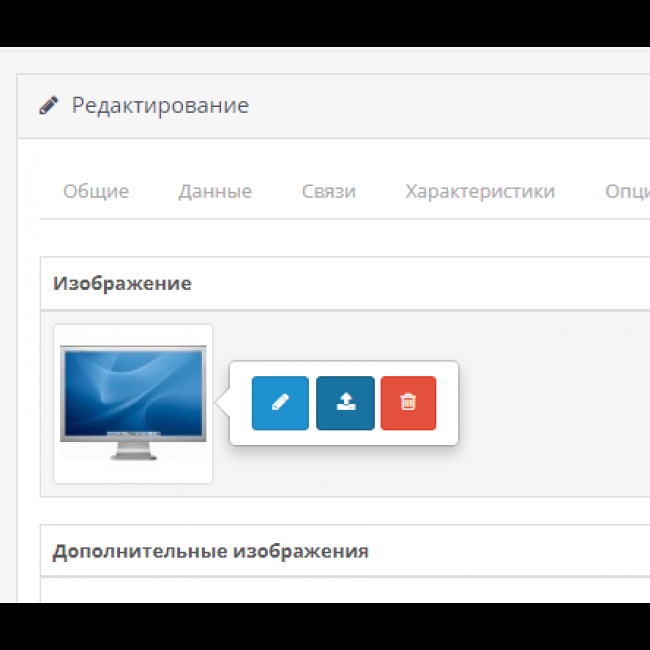This screenshot has width=650, height=650.
Task: Click the popover arrow pointing to the thumbnail
Action: tap(224, 403)
